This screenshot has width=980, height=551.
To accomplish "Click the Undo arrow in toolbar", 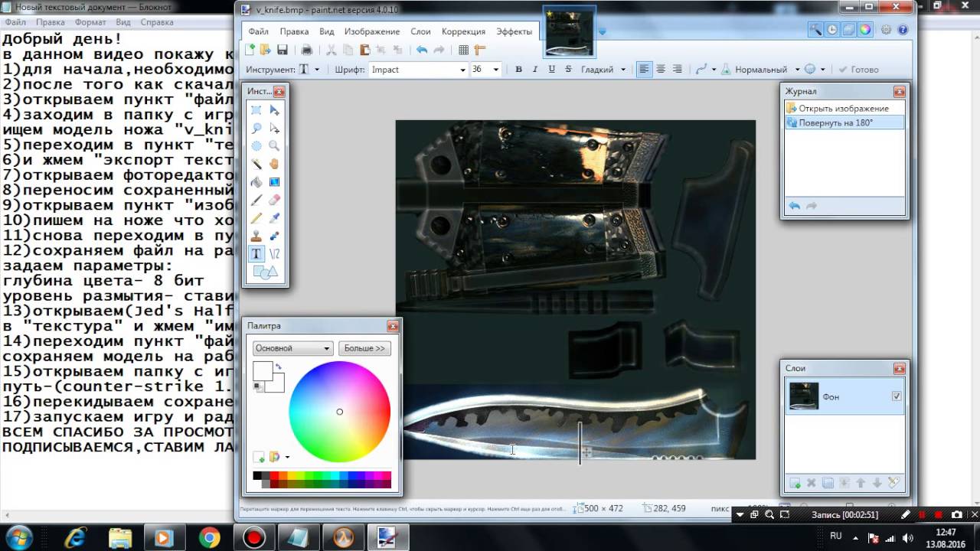I will click(422, 50).
